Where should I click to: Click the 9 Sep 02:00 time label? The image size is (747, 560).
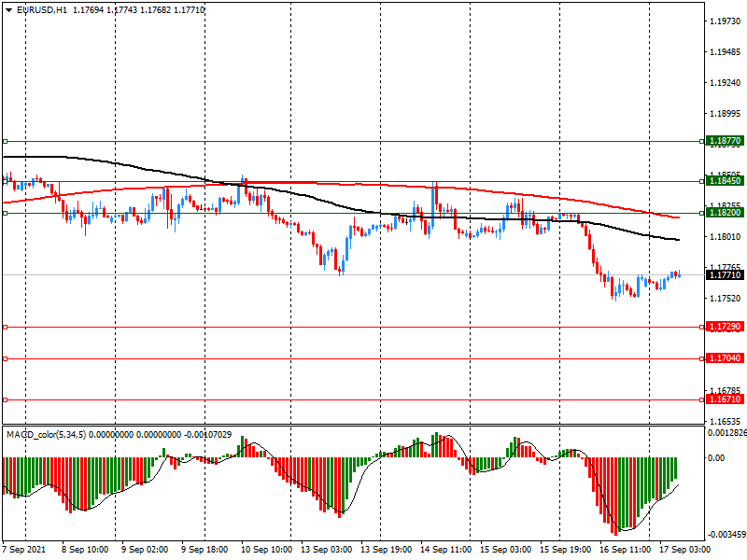(145, 549)
